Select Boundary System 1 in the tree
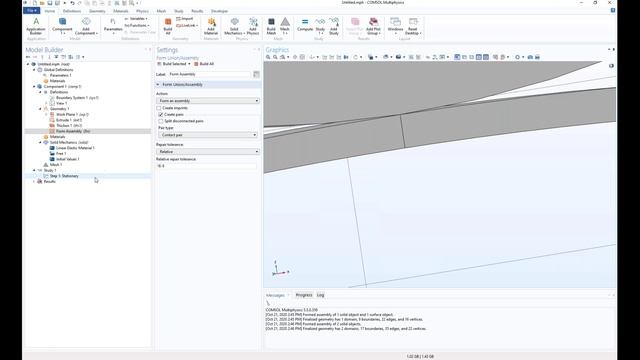 (77, 98)
